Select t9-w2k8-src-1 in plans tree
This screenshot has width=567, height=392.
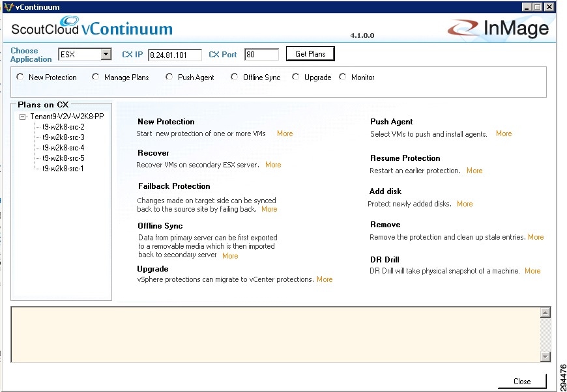(x=63, y=169)
